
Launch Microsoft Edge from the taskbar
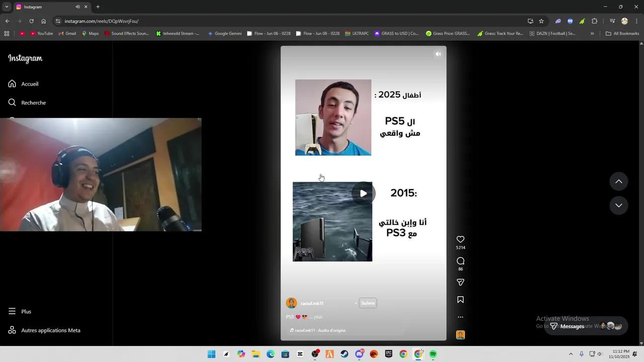tap(270, 354)
